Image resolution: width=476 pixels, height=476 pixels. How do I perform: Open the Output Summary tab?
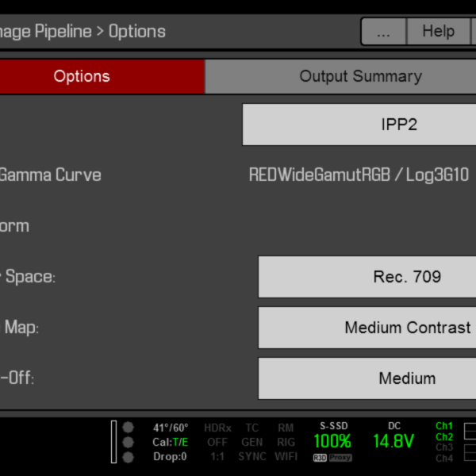point(340,76)
